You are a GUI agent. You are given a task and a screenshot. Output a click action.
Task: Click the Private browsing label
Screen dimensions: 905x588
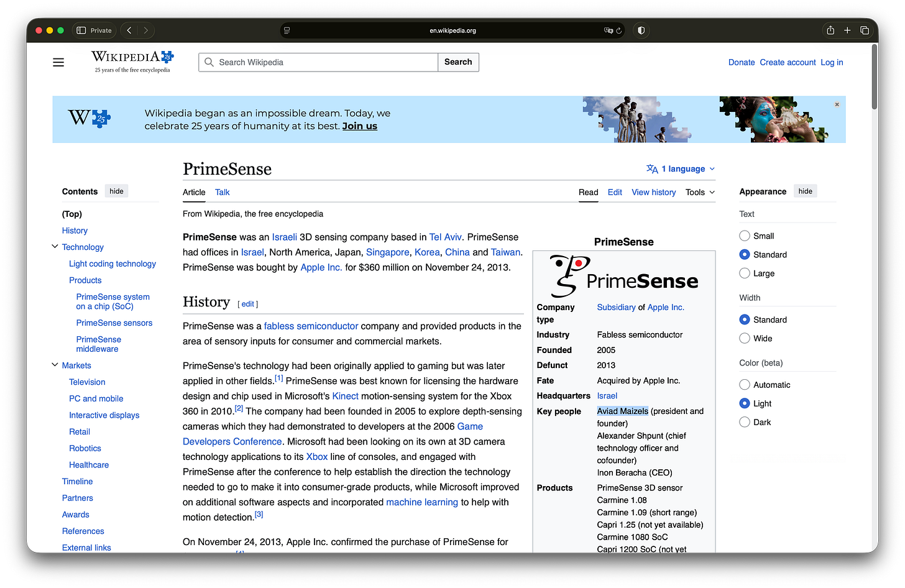(x=101, y=30)
